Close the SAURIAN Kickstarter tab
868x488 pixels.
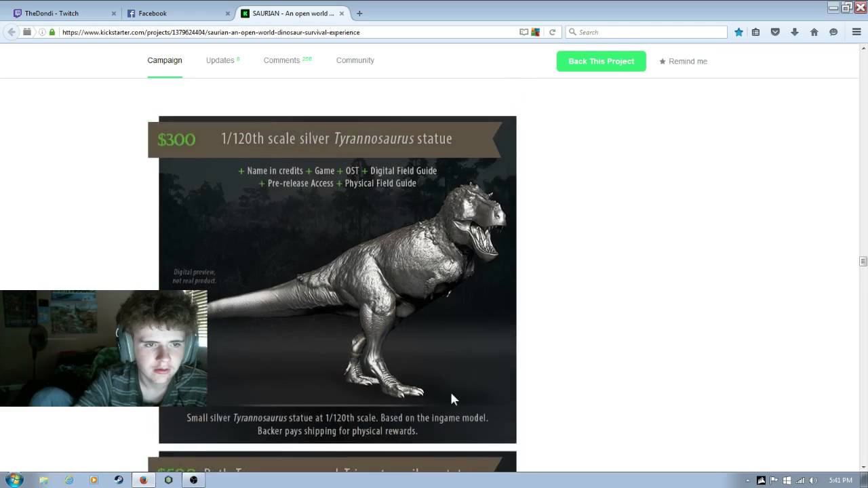342,13
